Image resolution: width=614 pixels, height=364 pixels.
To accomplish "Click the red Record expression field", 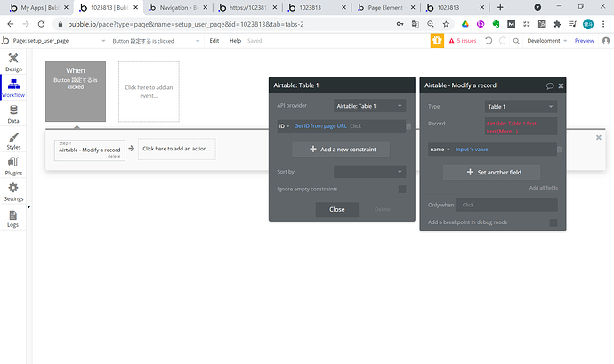I will 521,127.
